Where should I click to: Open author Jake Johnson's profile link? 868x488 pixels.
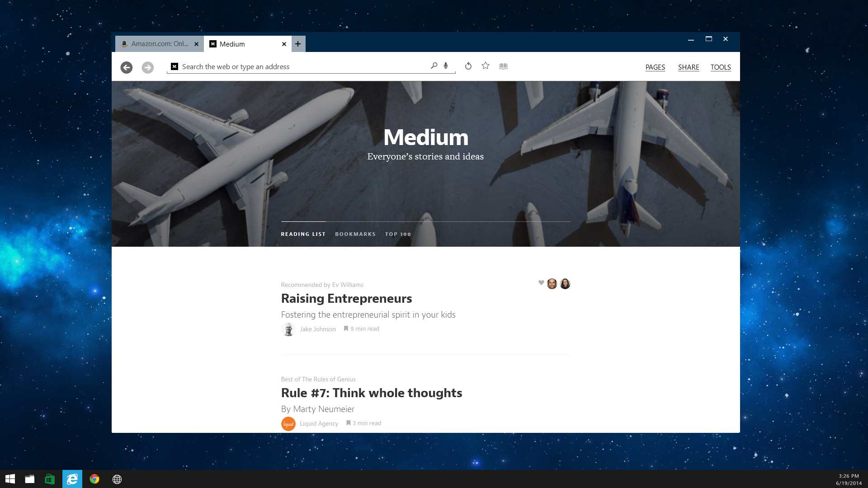[x=318, y=329]
